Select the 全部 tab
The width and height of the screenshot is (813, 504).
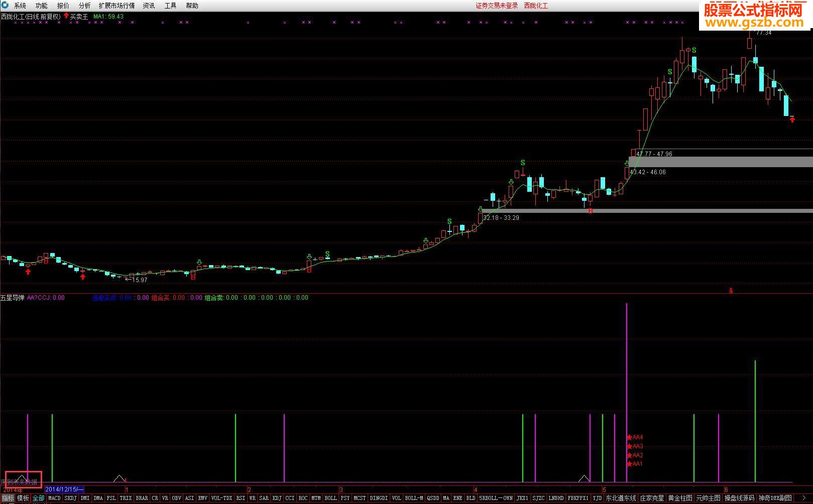39,498
